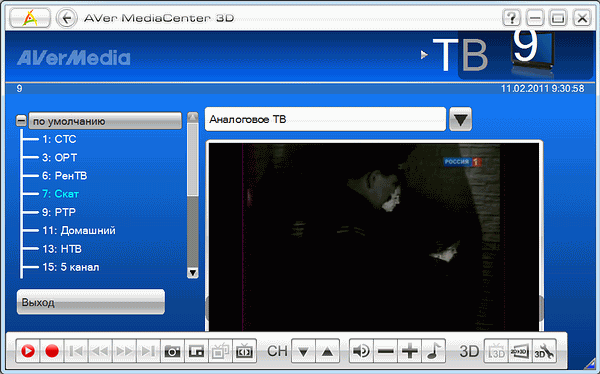Click the TV header label with triangle
Screen dimensions: 600x374
coord(455,56)
